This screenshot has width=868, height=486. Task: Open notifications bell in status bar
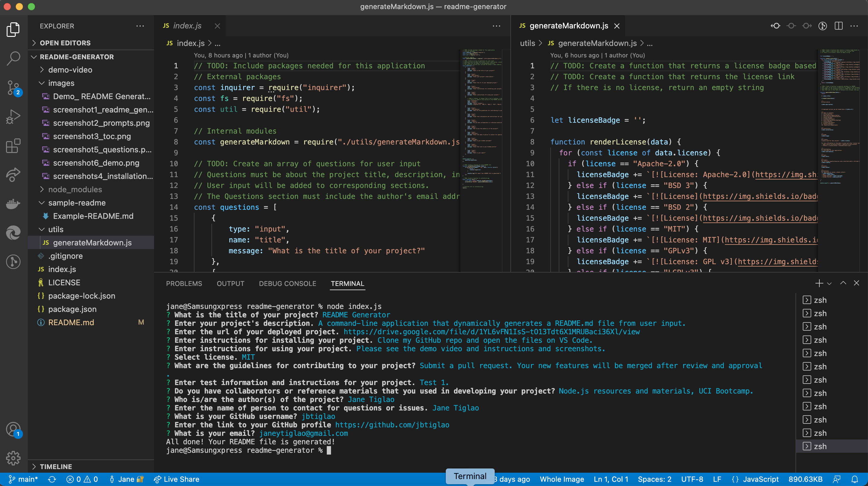pos(855,479)
